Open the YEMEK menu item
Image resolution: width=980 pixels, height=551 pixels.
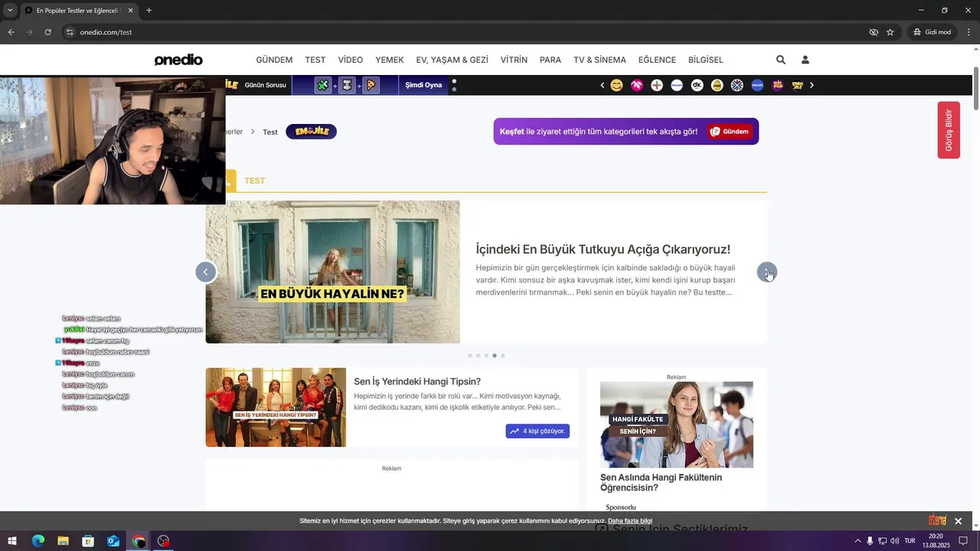(390, 60)
